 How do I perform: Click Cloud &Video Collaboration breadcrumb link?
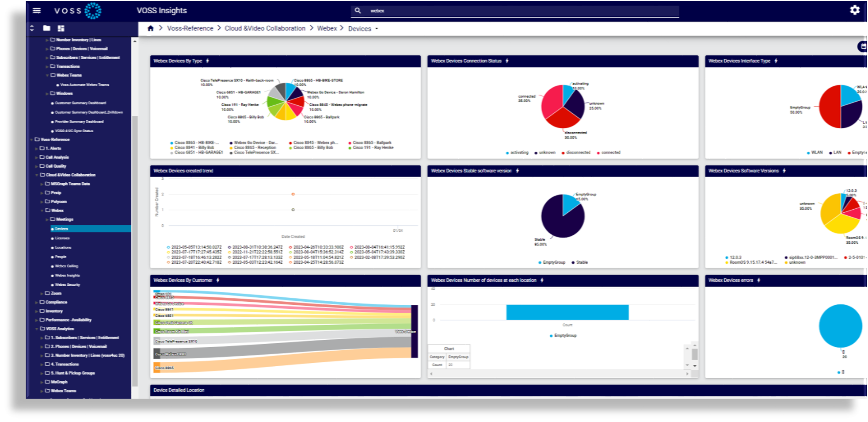tap(265, 28)
